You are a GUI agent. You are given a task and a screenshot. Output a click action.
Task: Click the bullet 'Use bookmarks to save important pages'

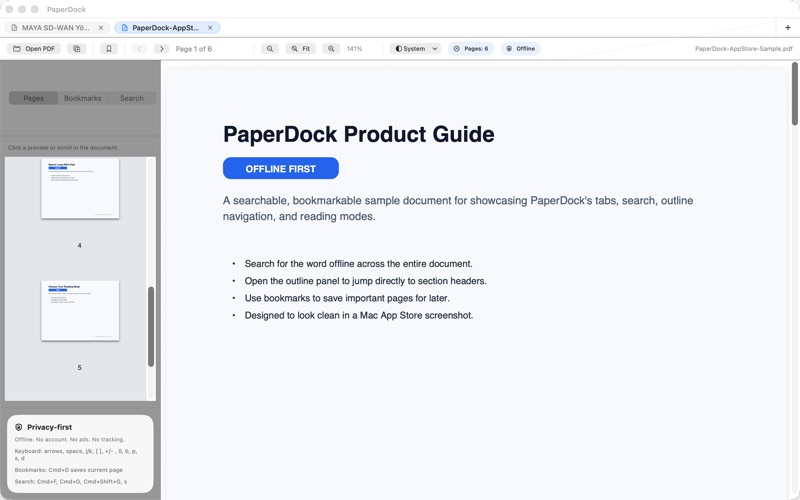point(347,298)
